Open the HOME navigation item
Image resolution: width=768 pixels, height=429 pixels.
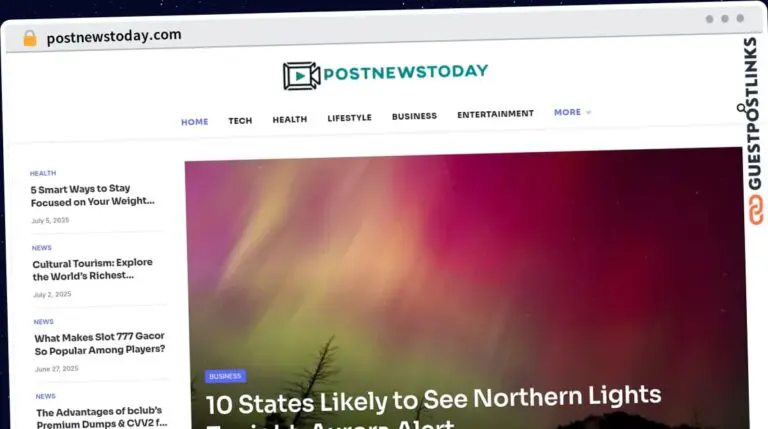tap(194, 122)
